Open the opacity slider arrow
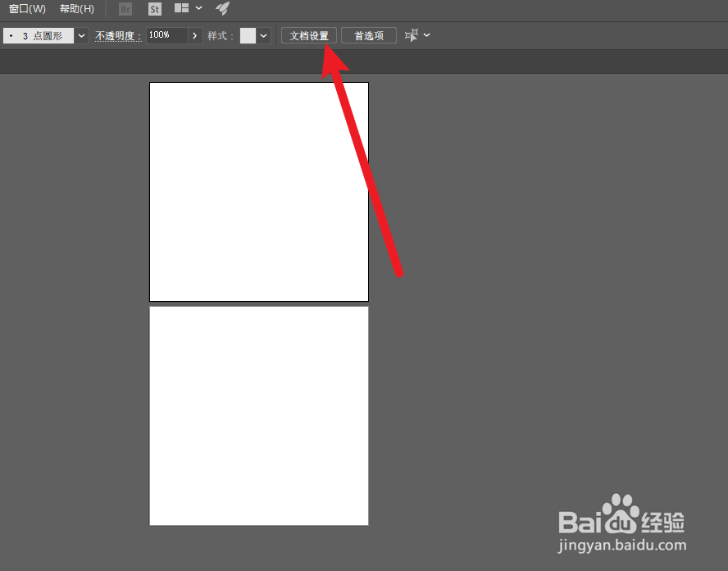The height and width of the screenshot is (571, 728). (x=195, y=36)
